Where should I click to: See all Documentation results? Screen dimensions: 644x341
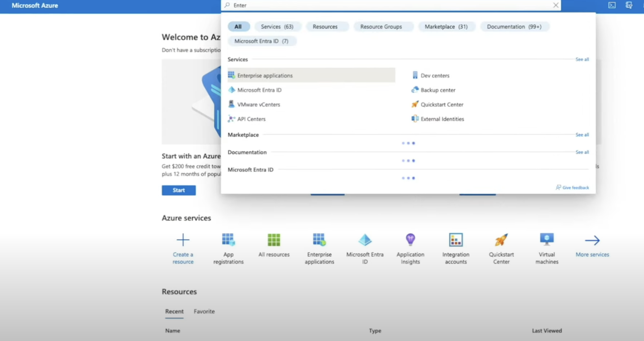tap(582, 152)
